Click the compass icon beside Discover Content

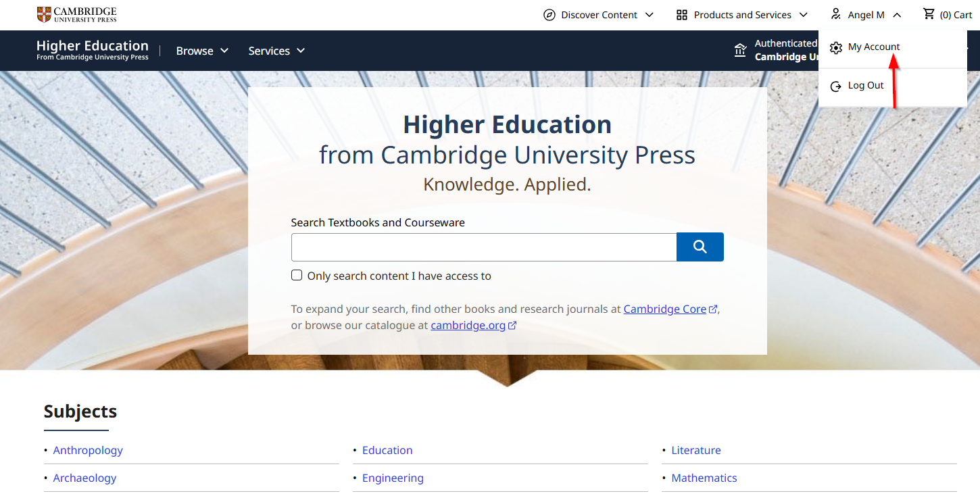(x=549, y=15)
